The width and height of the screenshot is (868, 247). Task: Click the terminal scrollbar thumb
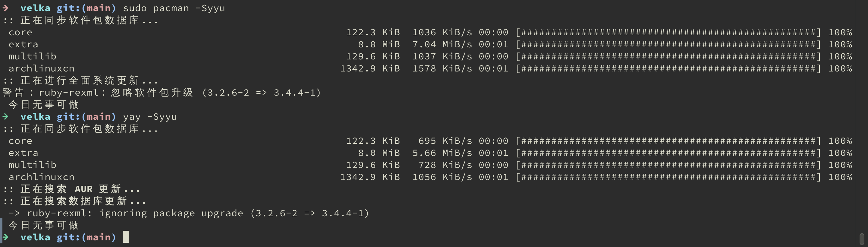(862, 239)
